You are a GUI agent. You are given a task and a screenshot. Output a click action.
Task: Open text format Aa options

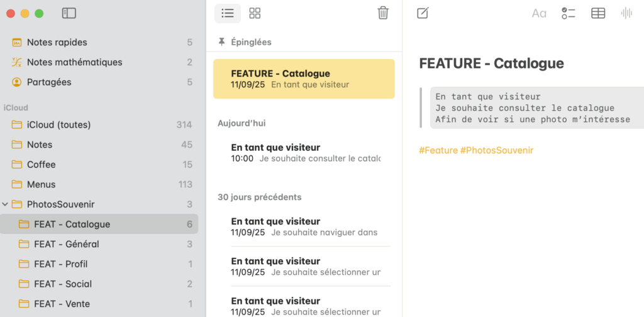539,13
